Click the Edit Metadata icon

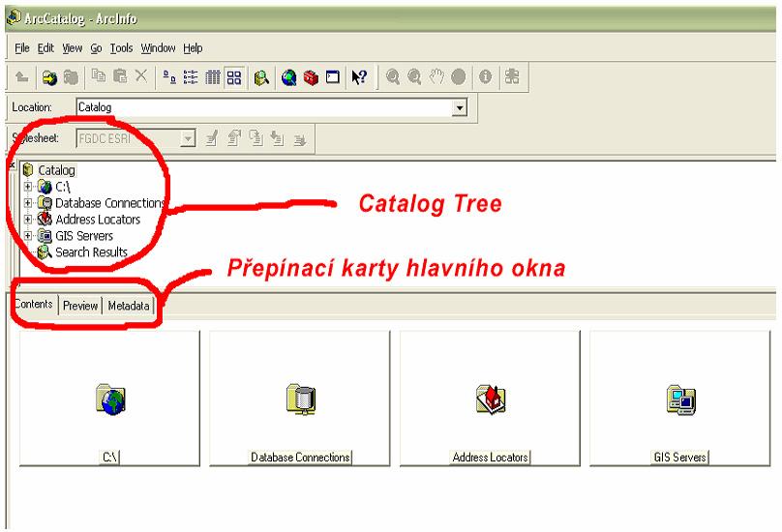tap(211, 138)
